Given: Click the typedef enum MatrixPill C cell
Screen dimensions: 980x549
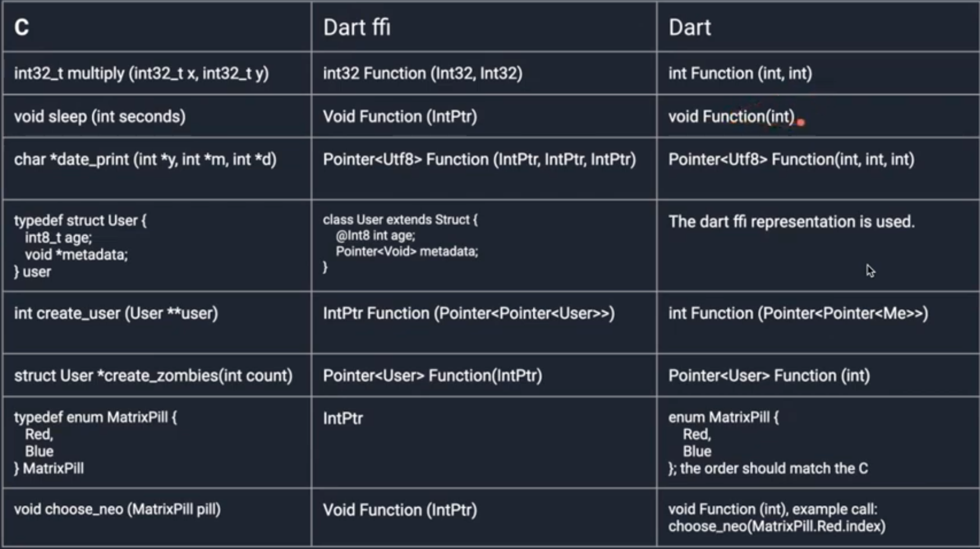Looking at the screenshot, I should 95,442.
